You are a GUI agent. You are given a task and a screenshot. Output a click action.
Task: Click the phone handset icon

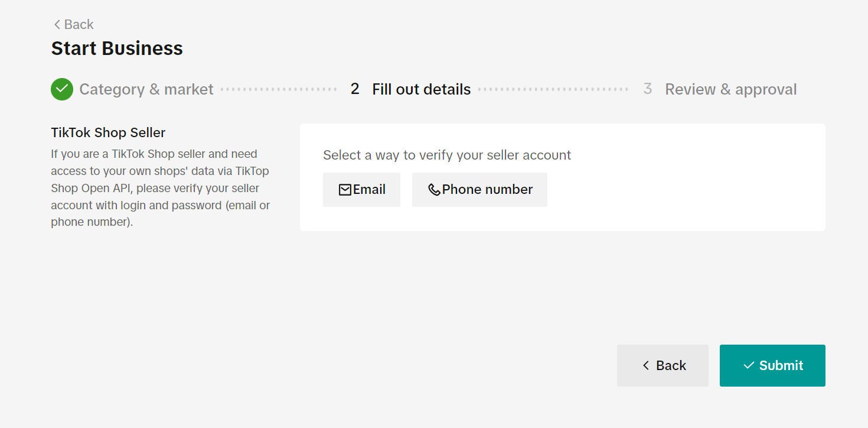434,190
